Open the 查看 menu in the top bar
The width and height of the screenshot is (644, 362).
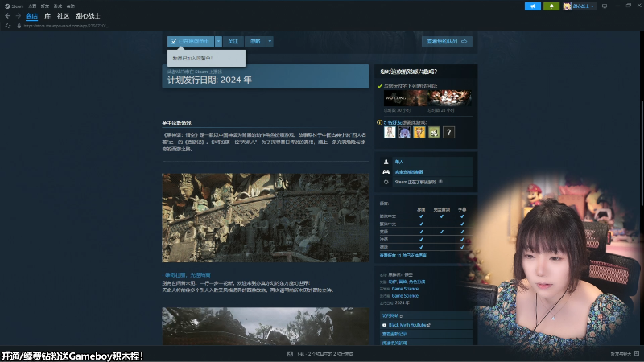point(32,6)
